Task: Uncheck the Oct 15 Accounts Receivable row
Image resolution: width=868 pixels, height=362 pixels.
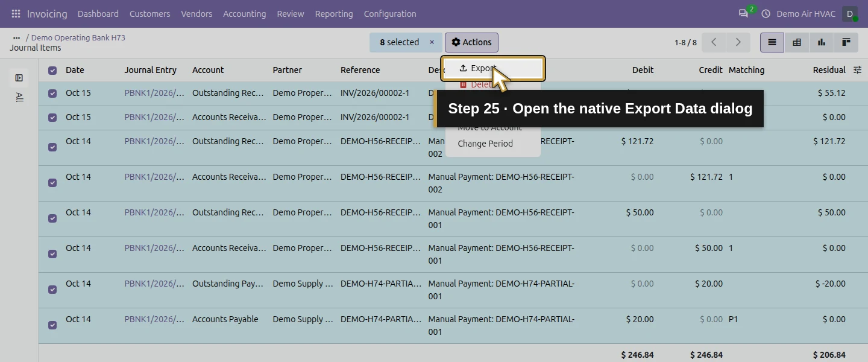Action: pyautogui.click(x=52, y=118)
